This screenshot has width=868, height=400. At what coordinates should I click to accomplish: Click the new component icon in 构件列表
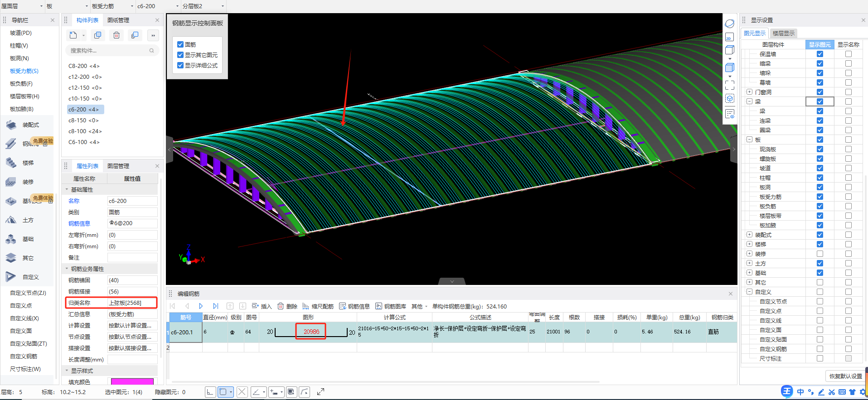pos(73,35)
